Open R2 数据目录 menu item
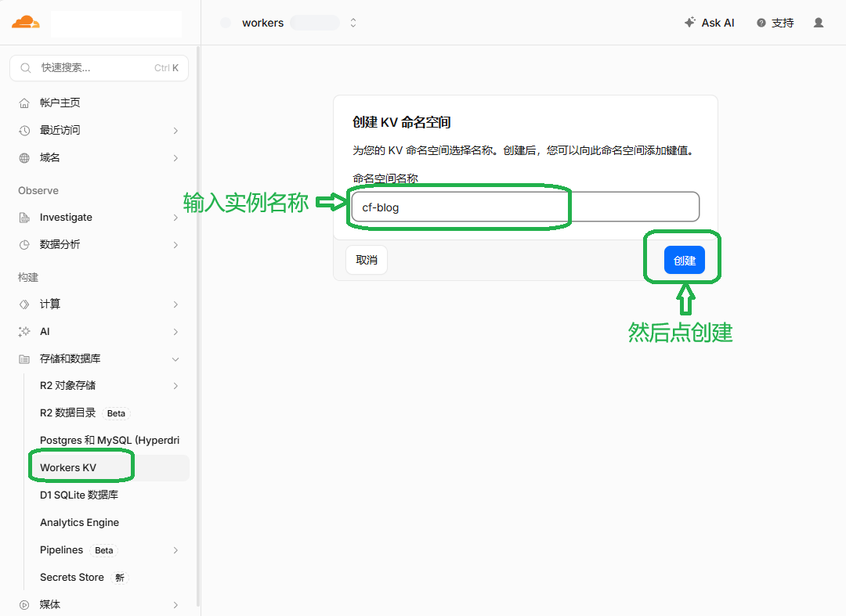 point(67,412)
